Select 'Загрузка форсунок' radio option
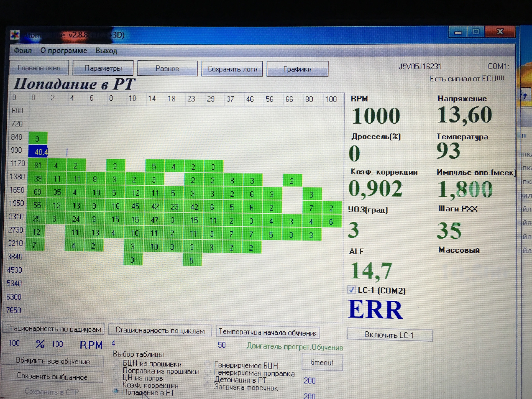 (207, 387)
